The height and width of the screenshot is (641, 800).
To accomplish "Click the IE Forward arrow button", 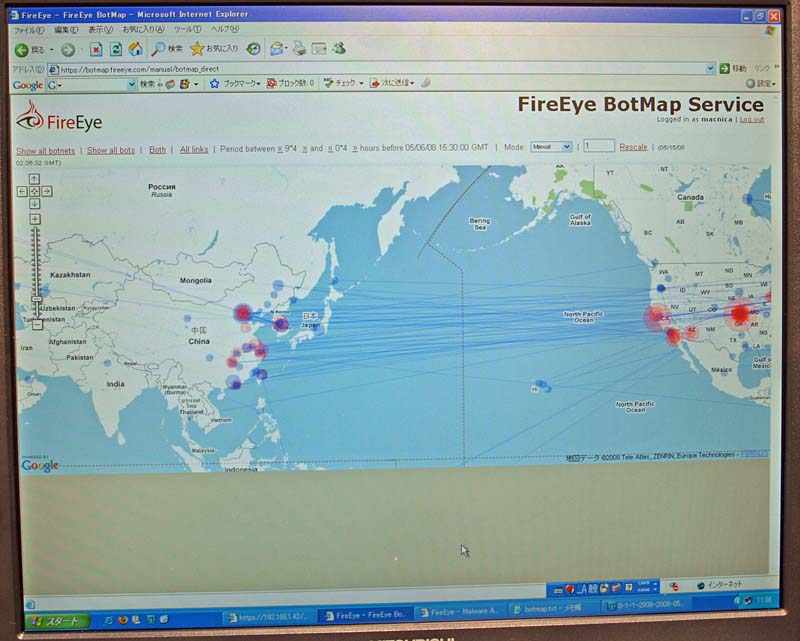I will point(68,50).
